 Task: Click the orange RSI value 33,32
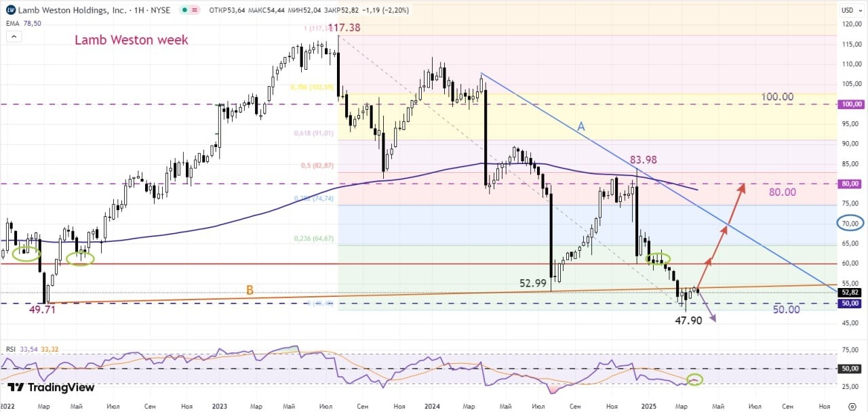[50, 349]
